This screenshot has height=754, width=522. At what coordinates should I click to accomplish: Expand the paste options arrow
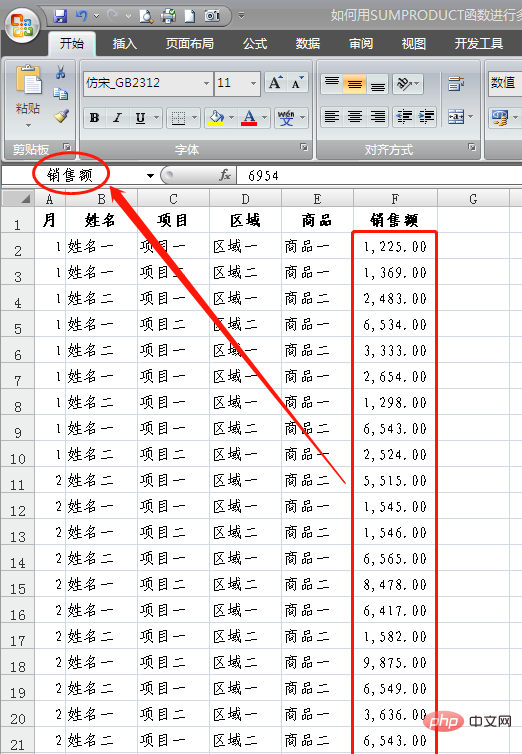pos(28,125)
